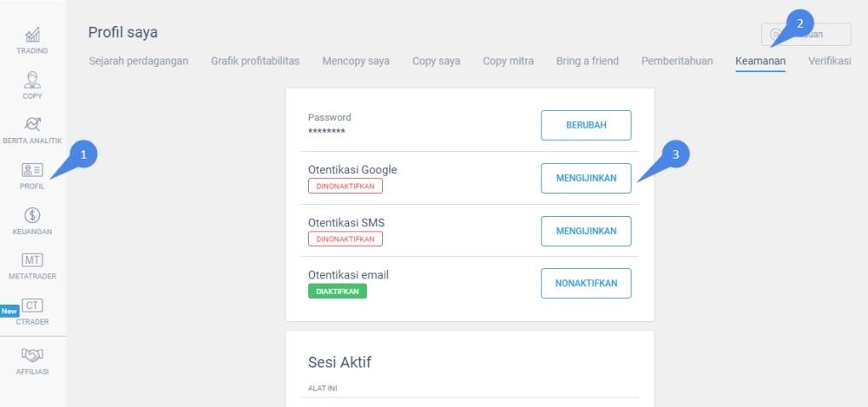Click the Copy person icon in sidebar

coord(32,80)
